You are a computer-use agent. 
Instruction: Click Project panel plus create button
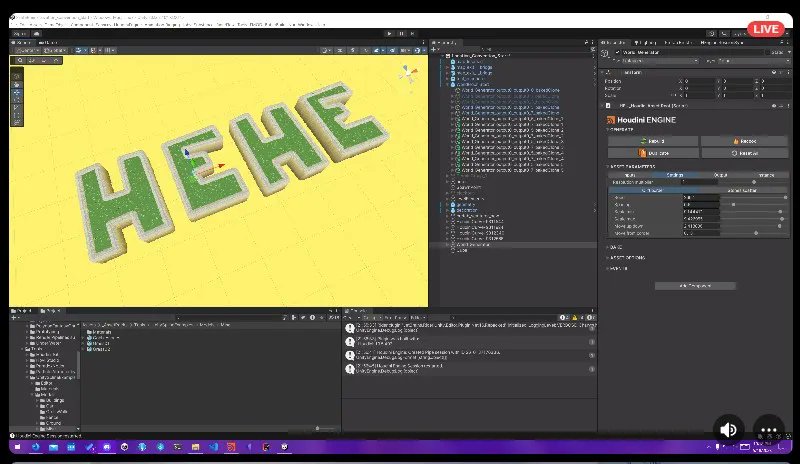[14, 318]
